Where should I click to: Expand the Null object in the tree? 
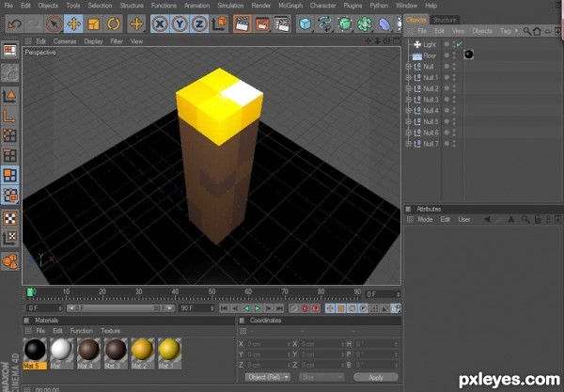408,67
